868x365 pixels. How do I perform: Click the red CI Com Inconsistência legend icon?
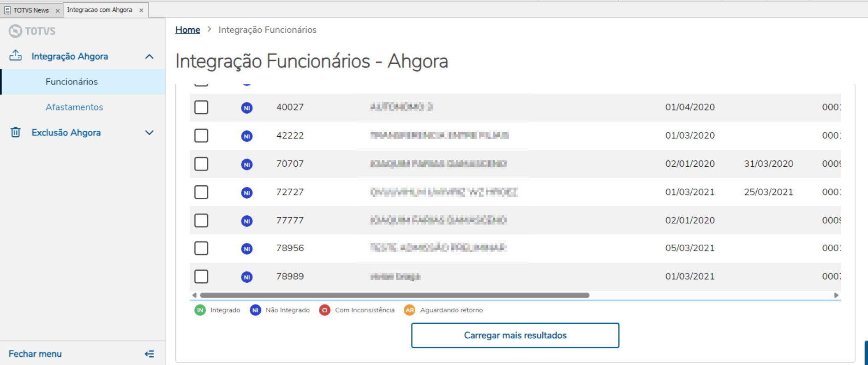coord(325,310)
